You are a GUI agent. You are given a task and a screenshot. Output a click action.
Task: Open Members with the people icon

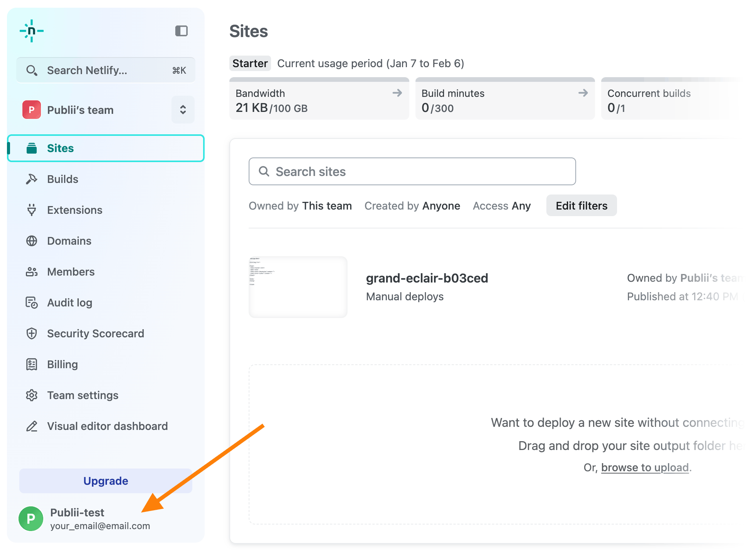32,272
